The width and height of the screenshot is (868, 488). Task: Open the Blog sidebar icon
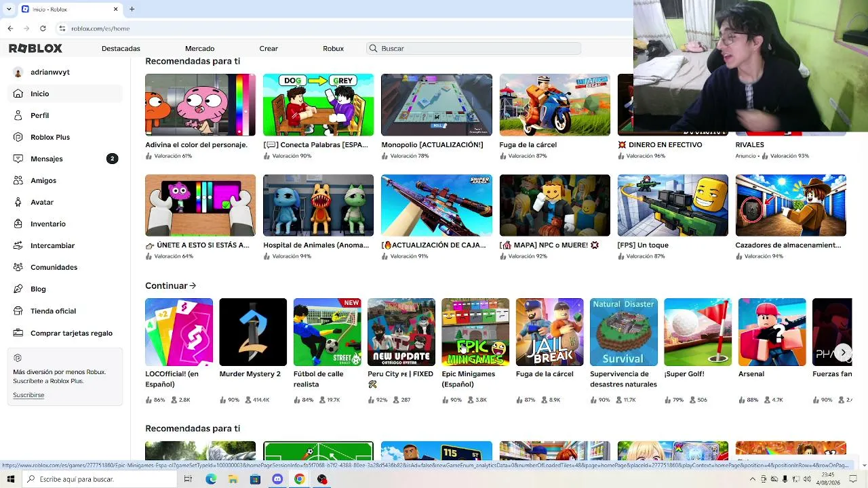coord(18,289)
